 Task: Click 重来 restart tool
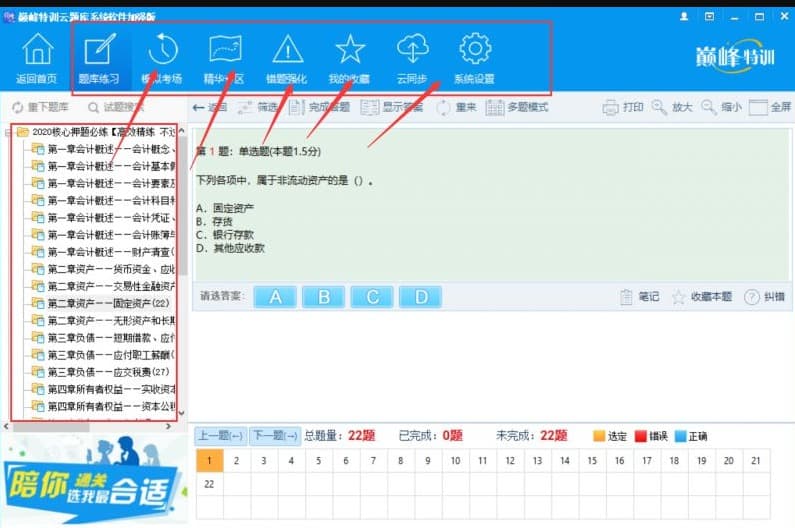point(456,107)
